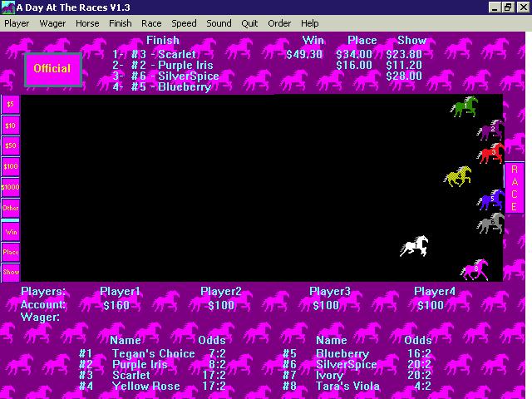Open the Speed menu
Screen dimensions: 532x399
(x=184, y=23)
